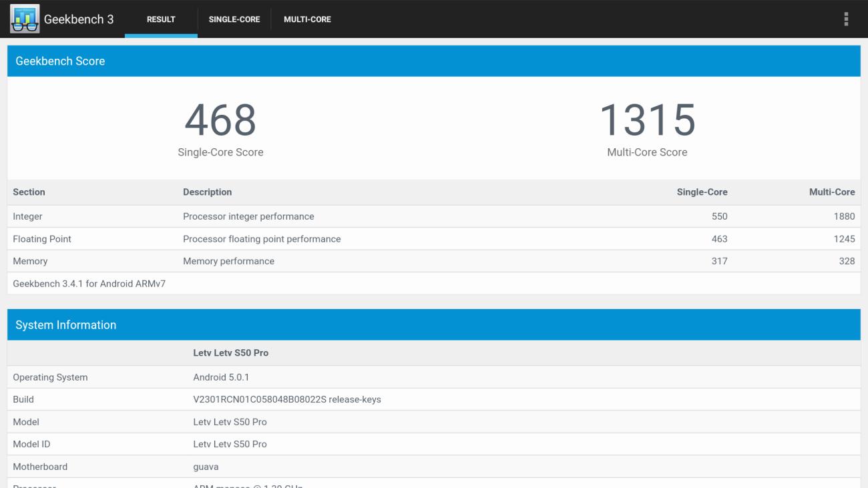This screenshot has height=488, width=868.
Task: Switch to the Single-Core tab
Action: (234, 19)
